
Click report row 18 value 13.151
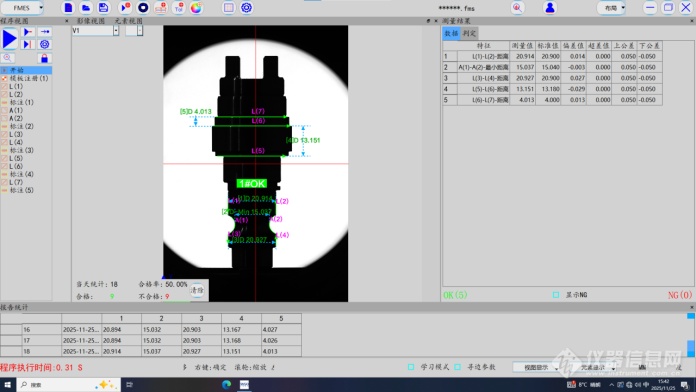click(241, 351)
